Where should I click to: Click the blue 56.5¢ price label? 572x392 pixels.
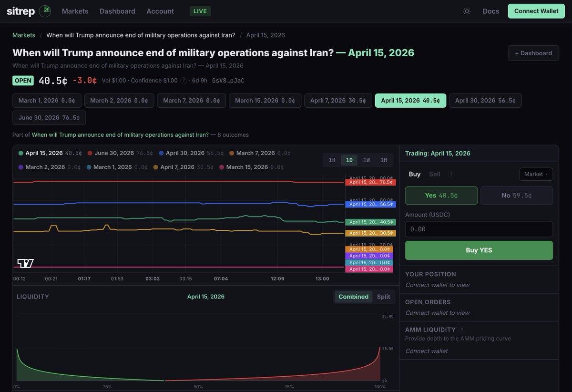point(371,204)
